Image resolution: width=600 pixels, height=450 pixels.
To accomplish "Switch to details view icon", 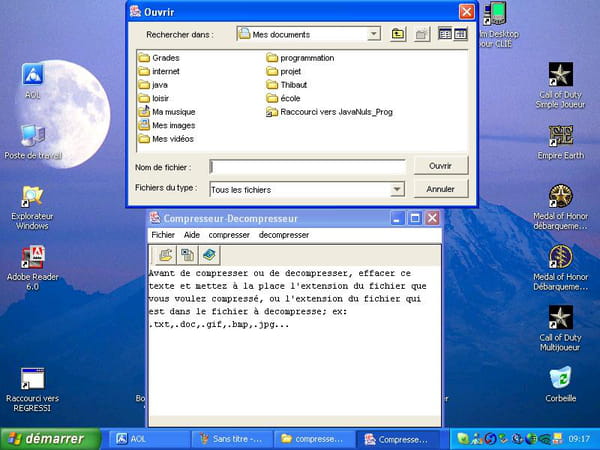I will click(460, 34).
